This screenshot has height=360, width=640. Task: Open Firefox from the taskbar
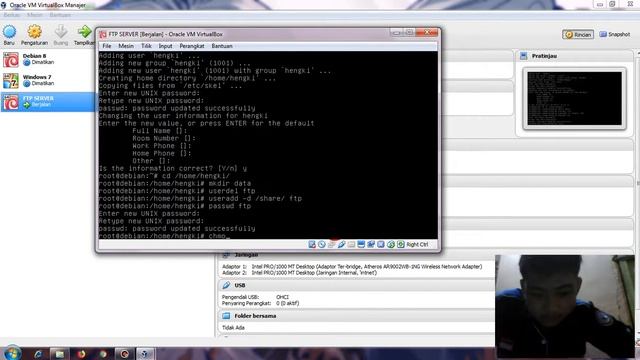(x=81, y=354)
